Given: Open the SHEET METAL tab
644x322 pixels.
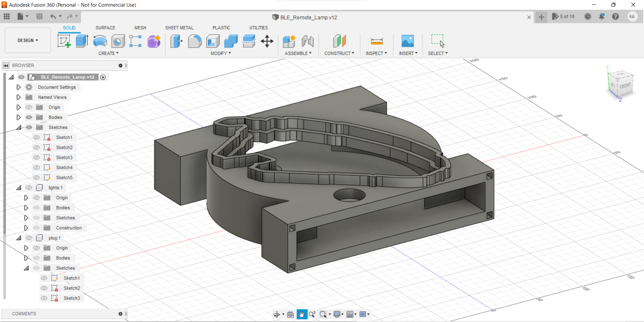Looking at the screenshot, I should tap(179, 28).
